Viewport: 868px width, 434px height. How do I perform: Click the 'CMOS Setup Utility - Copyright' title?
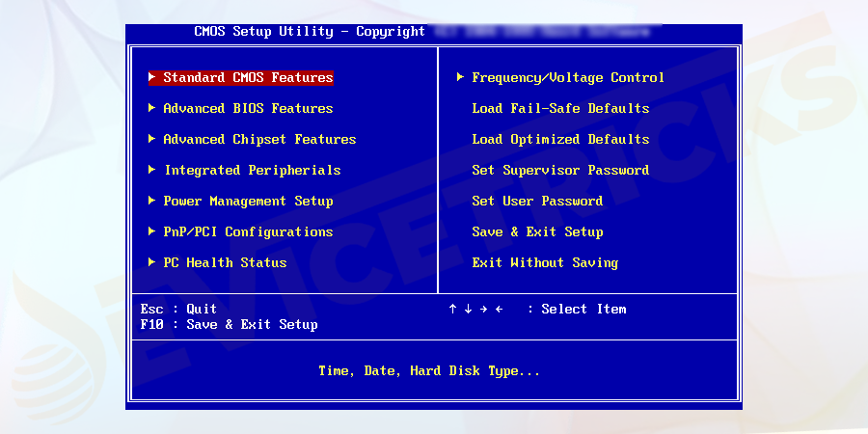[x=310, y=32]
